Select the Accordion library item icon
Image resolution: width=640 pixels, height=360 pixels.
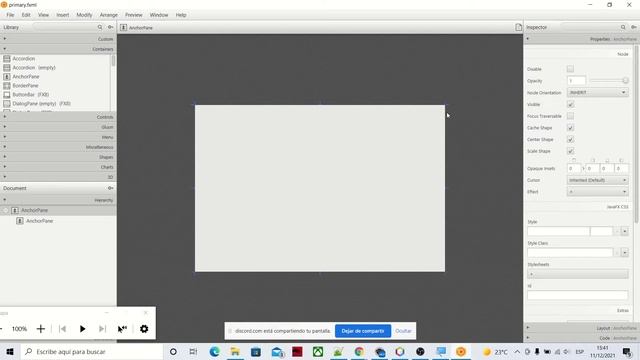7,58
